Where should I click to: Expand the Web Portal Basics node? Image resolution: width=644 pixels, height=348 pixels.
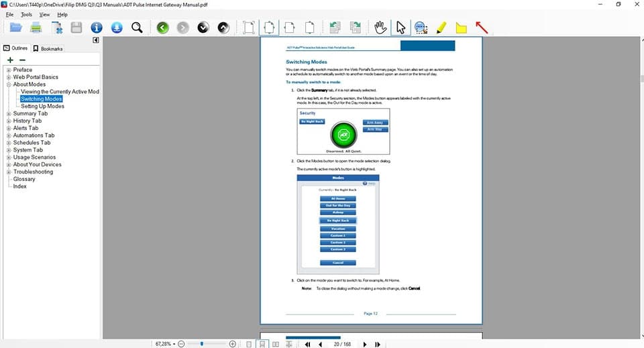point(9,77)
